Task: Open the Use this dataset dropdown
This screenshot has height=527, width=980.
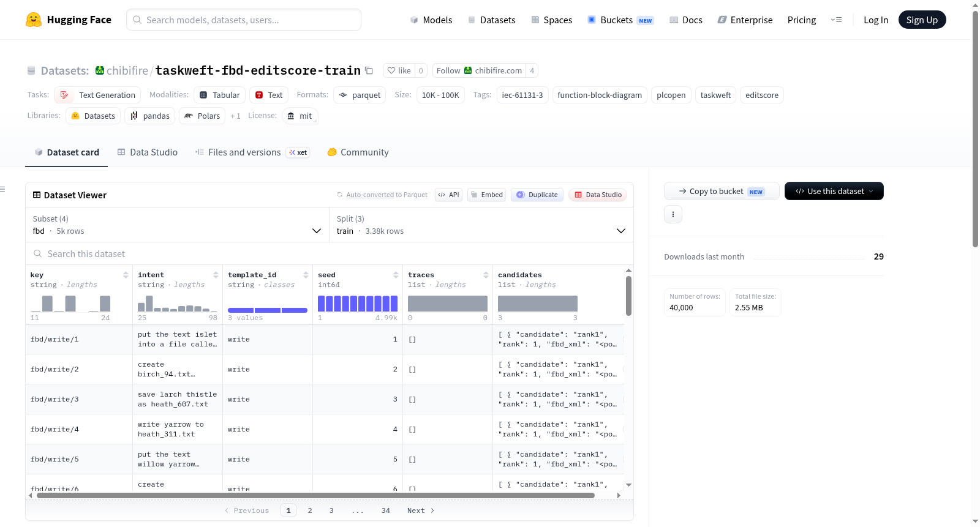Action: coord(834,191)
